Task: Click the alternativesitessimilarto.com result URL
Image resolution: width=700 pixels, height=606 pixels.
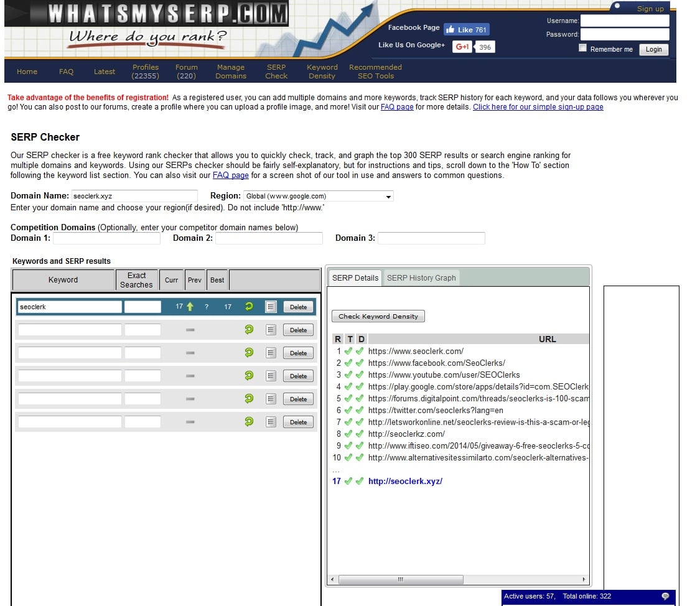Action: (478, 457)
